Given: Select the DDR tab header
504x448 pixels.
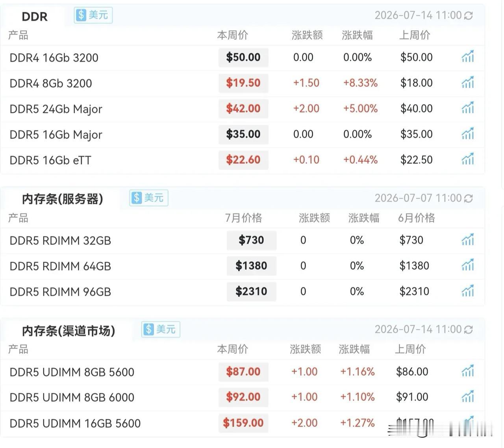Looking at the screenshot, I should 35,17.
